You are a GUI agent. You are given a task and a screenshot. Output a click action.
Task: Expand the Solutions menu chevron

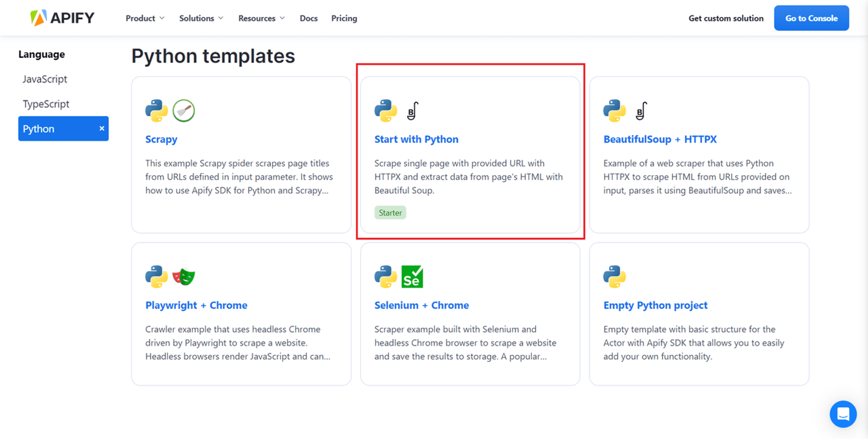tap(220, 18)
